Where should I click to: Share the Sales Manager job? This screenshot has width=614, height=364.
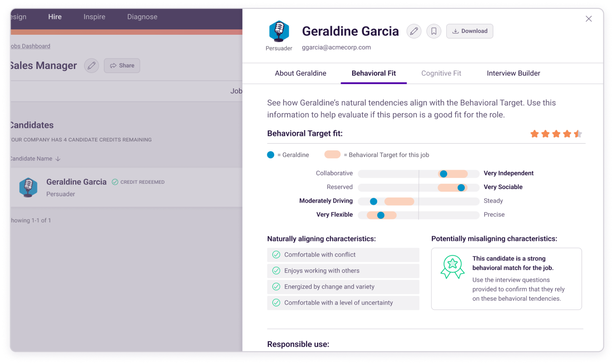[x=122, y=66]
